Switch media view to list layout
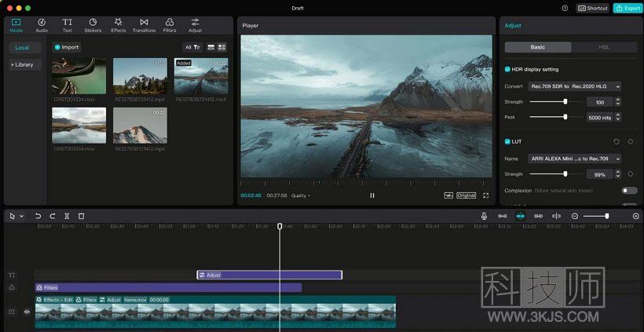This screenshot has width=644, height=332. (x=211, y=47)
